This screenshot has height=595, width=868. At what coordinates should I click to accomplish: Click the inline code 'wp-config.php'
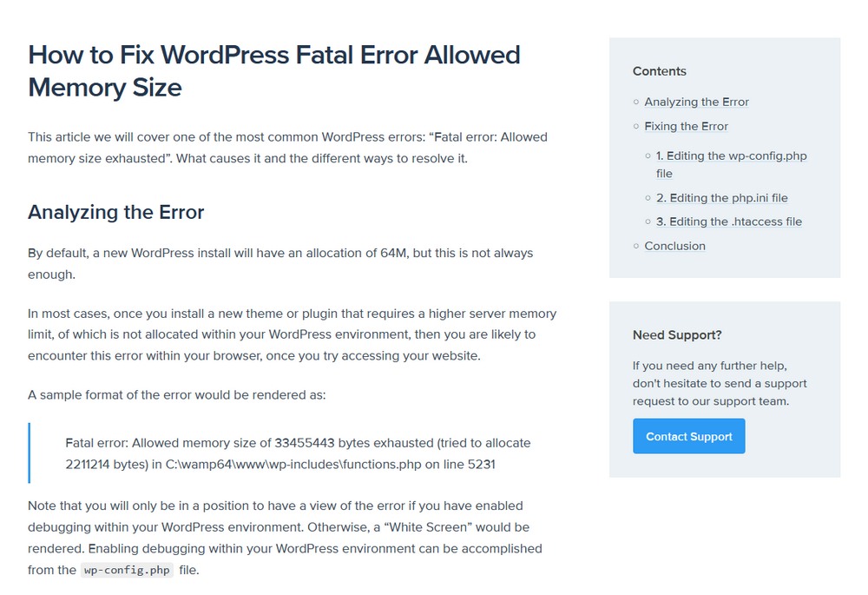[127, 570]
